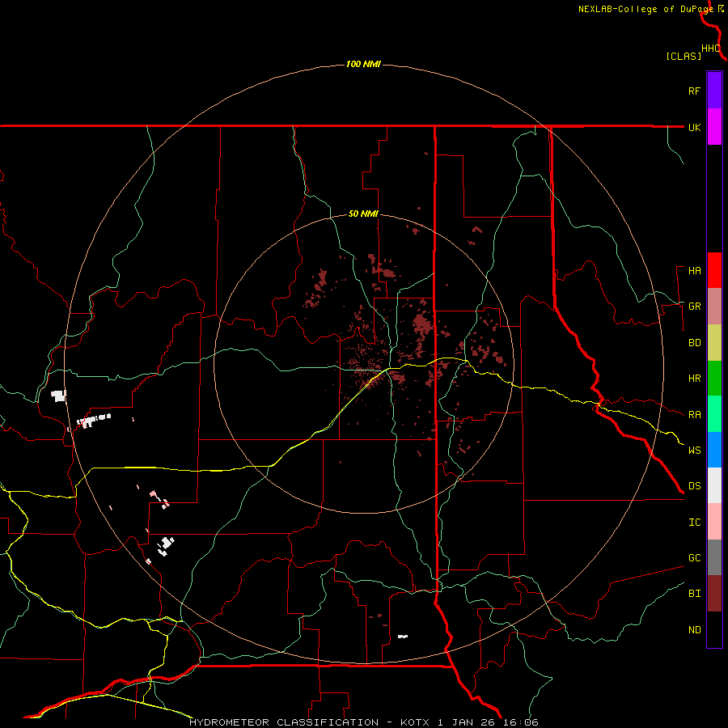Select the yellow BD legend swatch
Screen dimensions: 728x728
pyautogui.click(x=714, y=343)
